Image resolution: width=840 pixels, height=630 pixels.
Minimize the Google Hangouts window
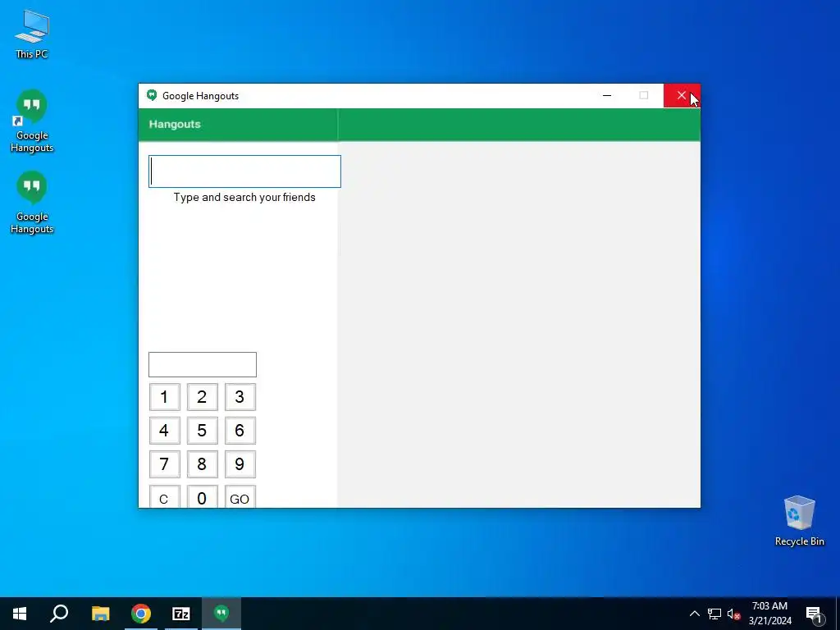coord(607,96)
